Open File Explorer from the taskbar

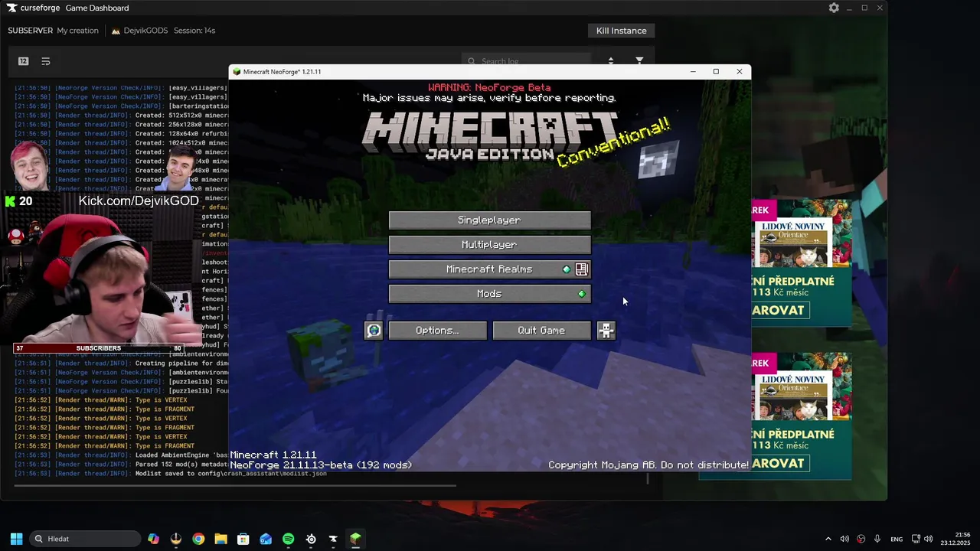tap(220, 539)
